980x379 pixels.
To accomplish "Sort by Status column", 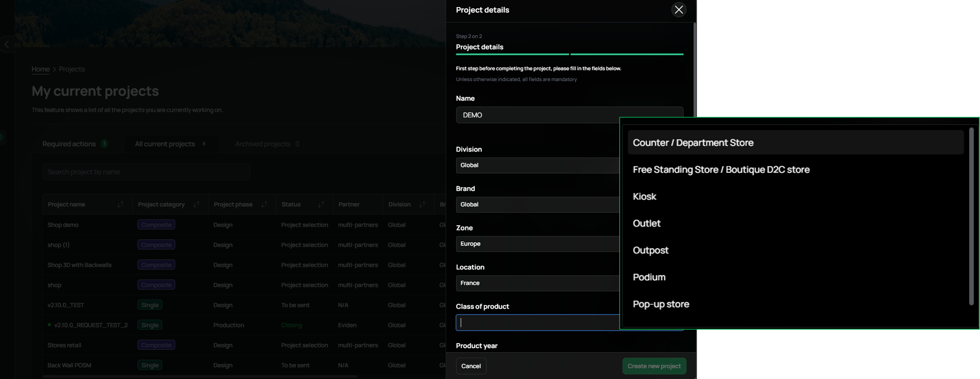I will point(321,205).
